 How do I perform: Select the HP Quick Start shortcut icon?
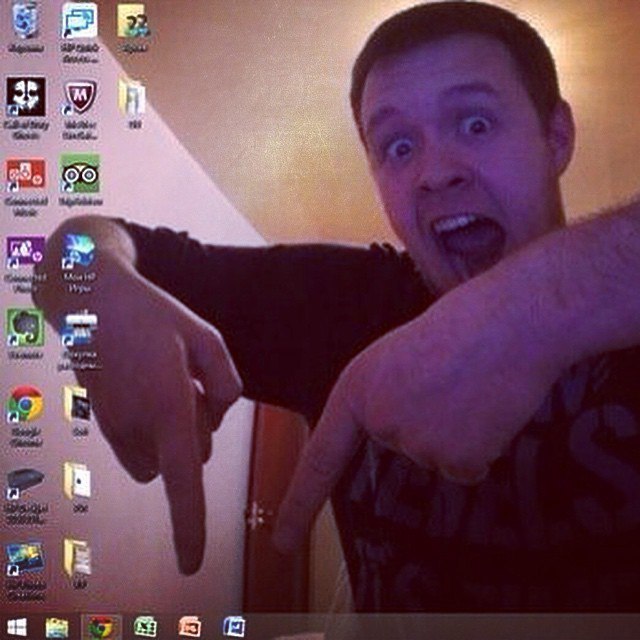click(79, 20)
